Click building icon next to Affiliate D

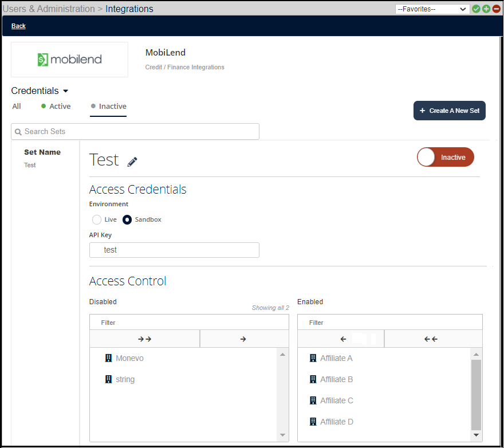[x=313, y=422]
